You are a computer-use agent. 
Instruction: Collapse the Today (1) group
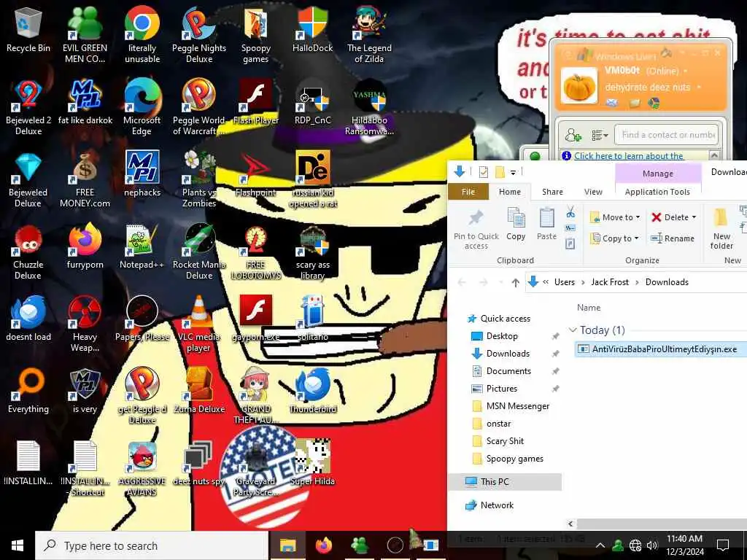(x=573, y=330)
